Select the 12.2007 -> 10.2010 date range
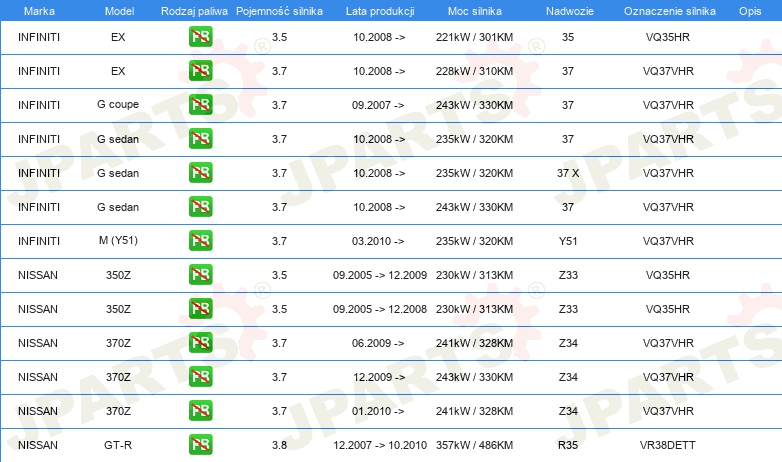Image resolution: width=782 pixels, height=462 pixels. click(x=380, y=445)
